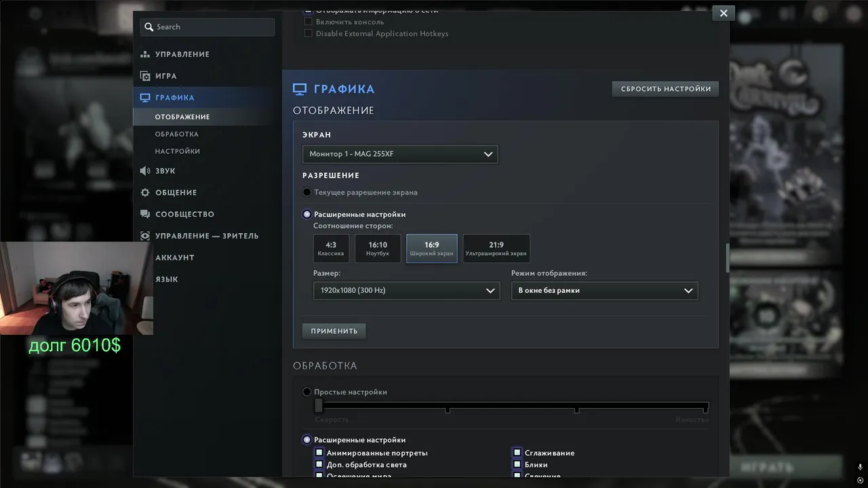Click the magnifier icon in the Search box

coord(148,27)
